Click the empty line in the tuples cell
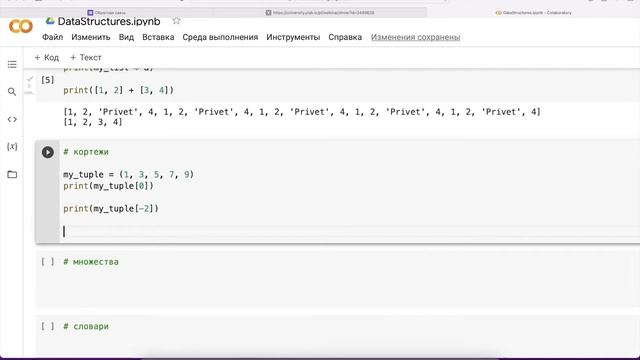The image size is (640, 360). 351,231
